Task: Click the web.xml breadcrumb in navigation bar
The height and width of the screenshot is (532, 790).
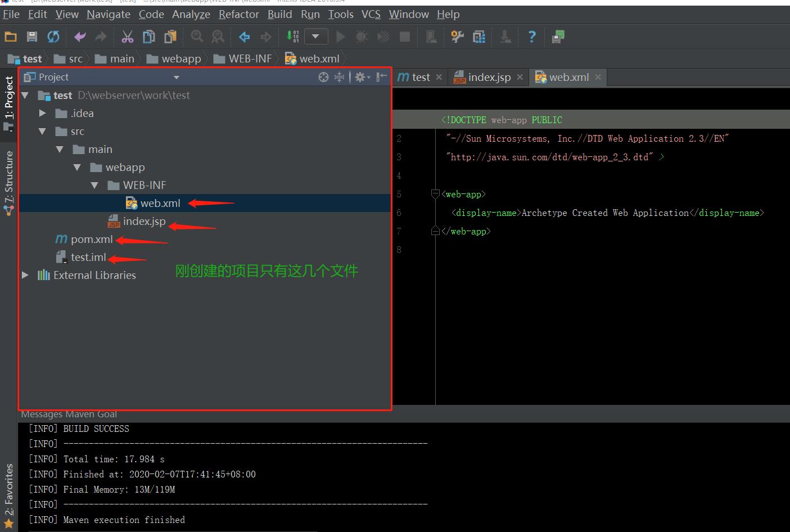Action: pos(313,59)
